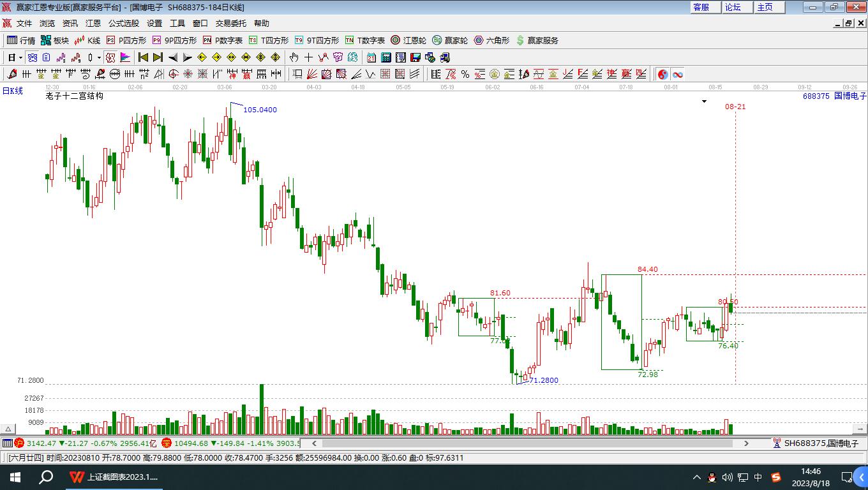The image size is (868, 490).
Task: Open the 交易委托 menu
Action: 231,23
